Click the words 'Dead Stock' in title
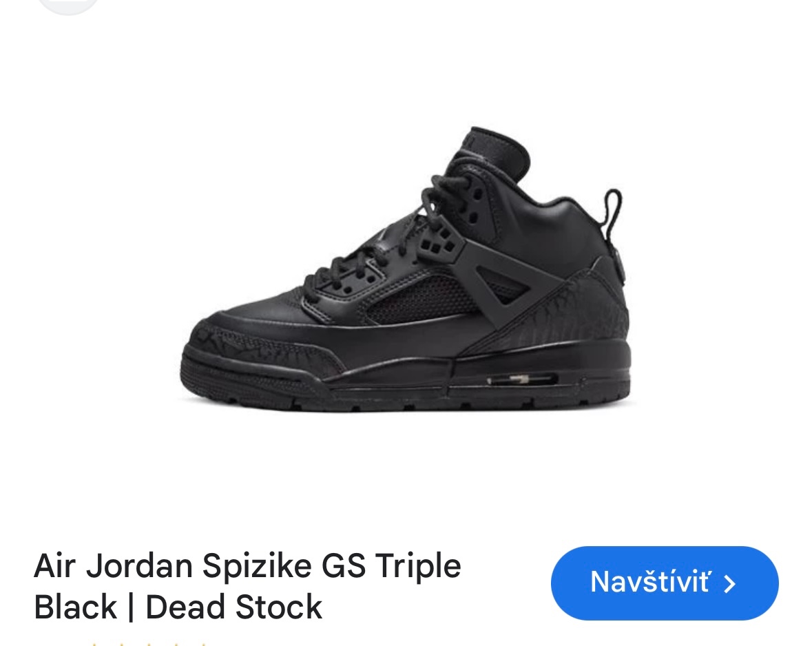The width and height of the screenshot is (812, 646). click(x=234, y=607)
